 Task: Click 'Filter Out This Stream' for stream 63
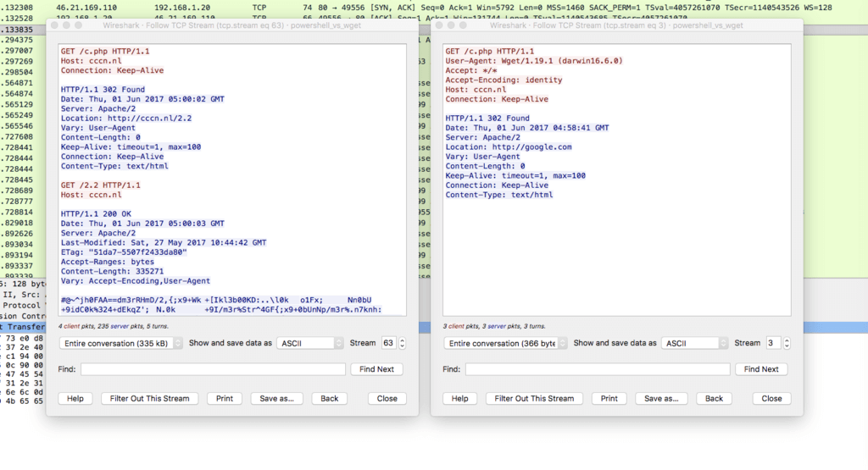point(149,398)
